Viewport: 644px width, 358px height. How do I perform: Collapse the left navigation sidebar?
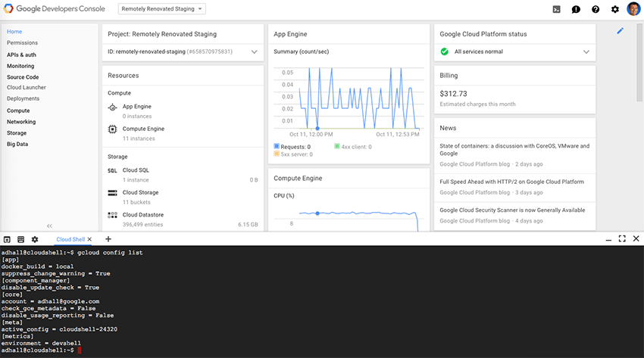click(x=49, y=226)
